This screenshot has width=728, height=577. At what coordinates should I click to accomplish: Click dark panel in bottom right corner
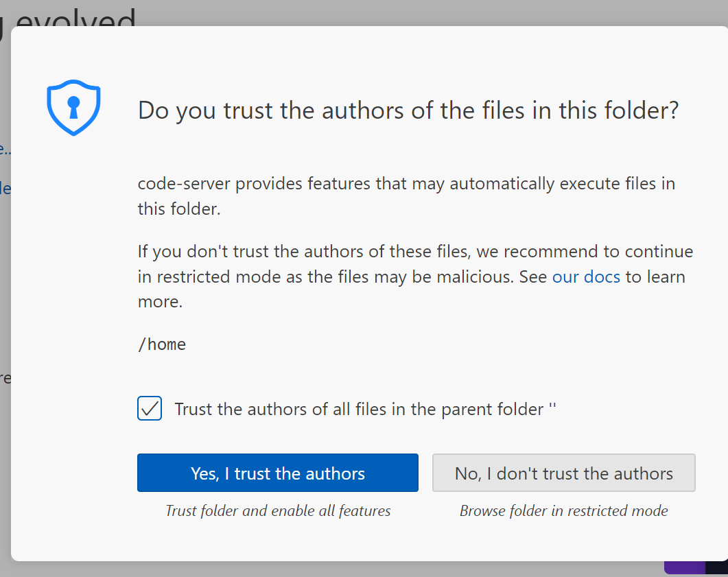716,568
